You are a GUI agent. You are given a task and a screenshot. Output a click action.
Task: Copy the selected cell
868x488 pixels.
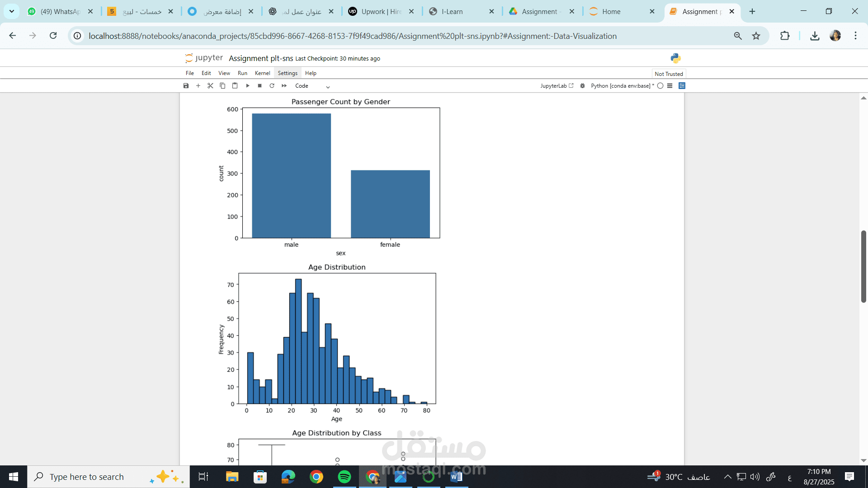[222, 85]
